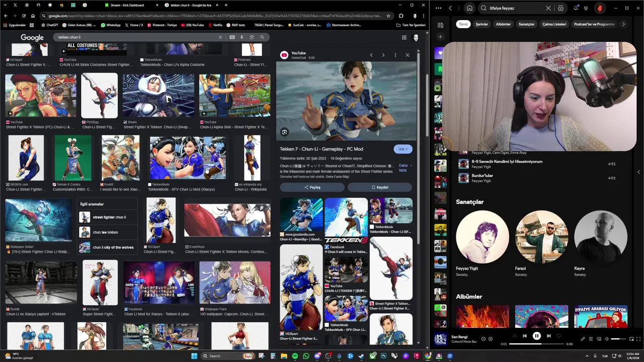Screen dimensions: 644x362
Task: Click Paylaş share button
Action: [312, 187]
